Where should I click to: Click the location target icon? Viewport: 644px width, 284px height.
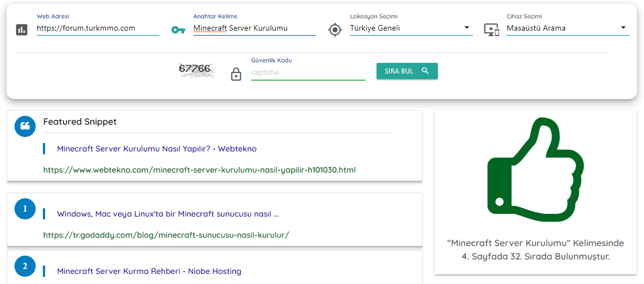335,30
